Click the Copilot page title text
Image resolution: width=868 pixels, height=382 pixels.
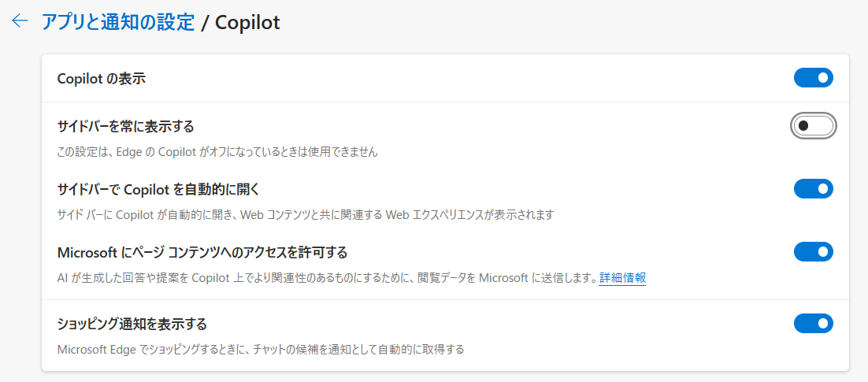coord(247,22)
